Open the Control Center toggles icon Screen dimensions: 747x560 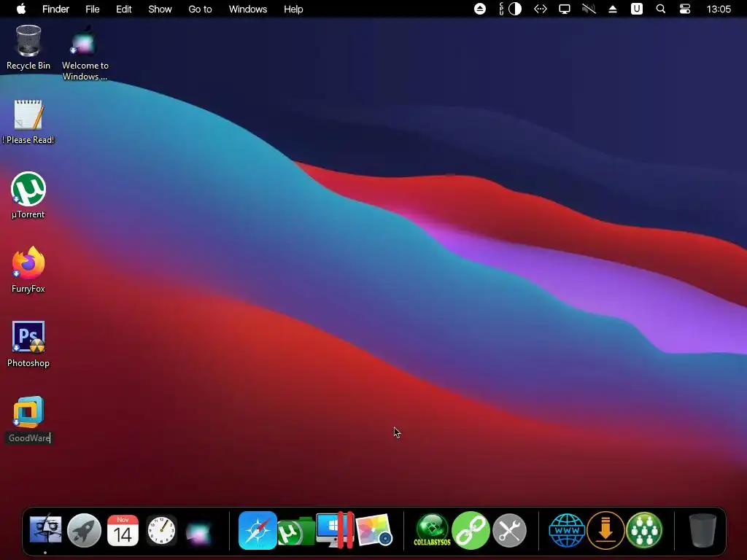point(684,9)
